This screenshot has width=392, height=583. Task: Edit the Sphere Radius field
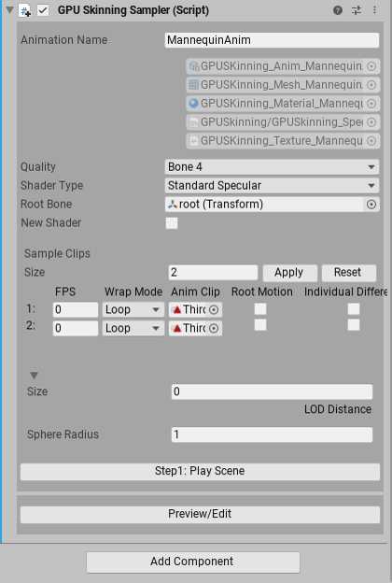coord(272,434)
